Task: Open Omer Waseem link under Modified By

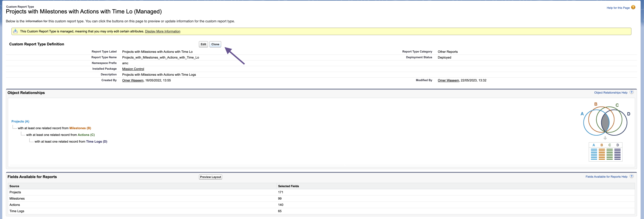Action: [448, 80]
